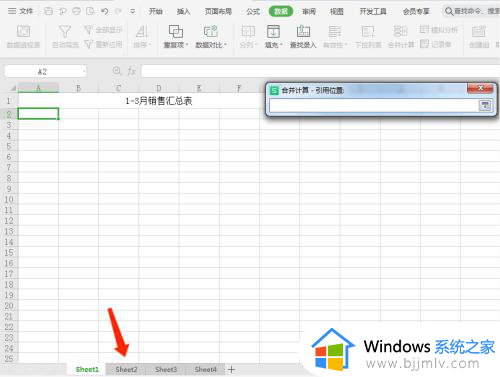Switch to the Sheet1 tab
This screenshot has width=500, height=377.
coord(87,369)
